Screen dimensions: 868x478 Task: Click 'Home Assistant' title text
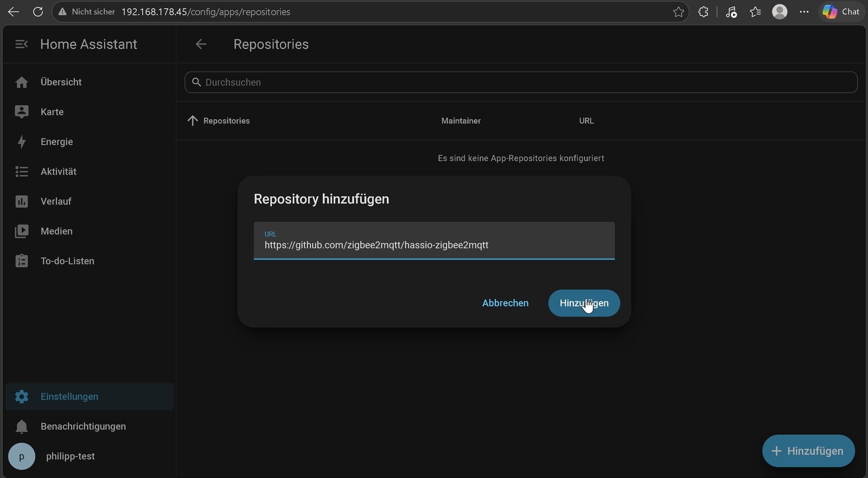point(88,44)
